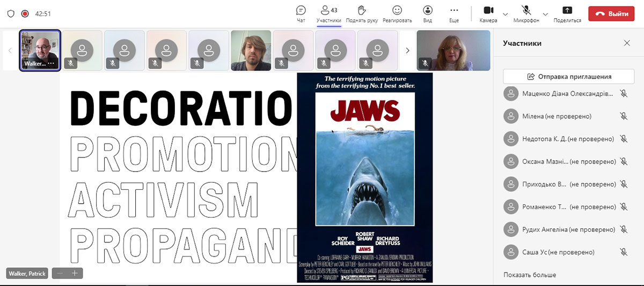Click the shield privacy icon
Viewport: 644px width, 286px height.
point(11,13)
